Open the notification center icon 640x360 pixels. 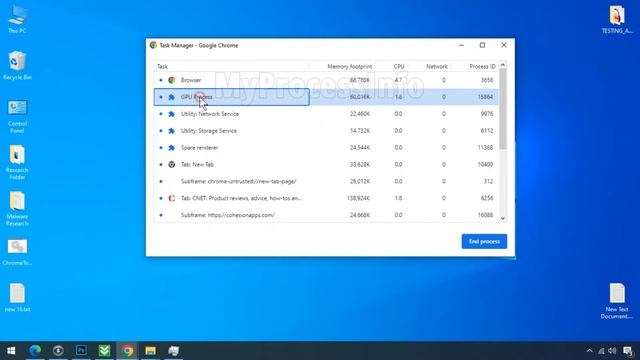click(x=628, y=351)
